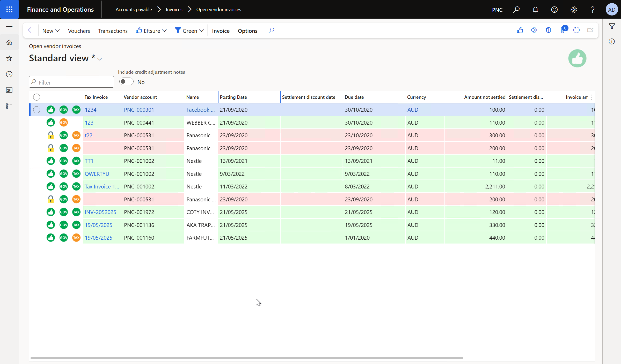Open Favorites from the star sidebar icon
This screenshot has height=364, width=621.
click(x=9, y=58)
